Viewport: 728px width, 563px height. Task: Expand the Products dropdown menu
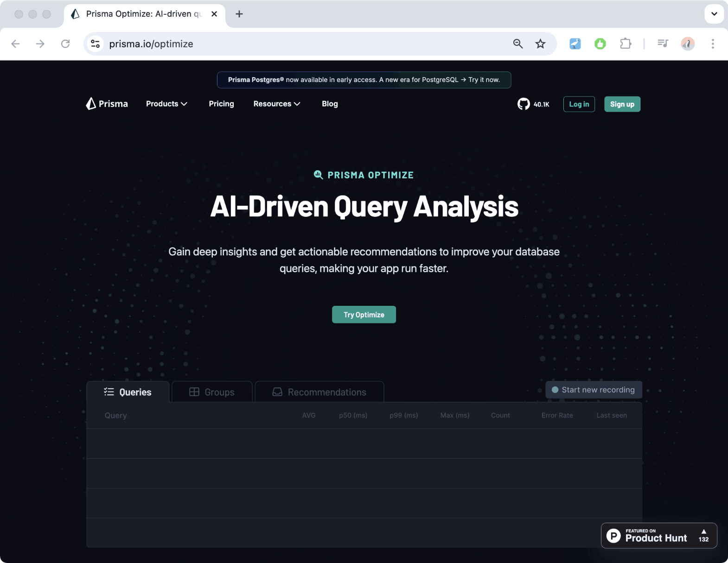coord(166,104)
